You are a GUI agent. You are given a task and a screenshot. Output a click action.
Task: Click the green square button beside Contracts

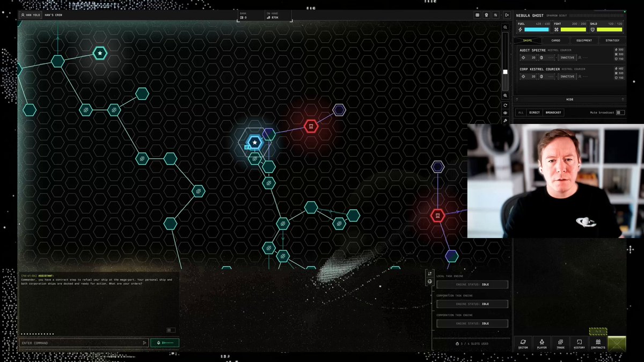[617, 343]
